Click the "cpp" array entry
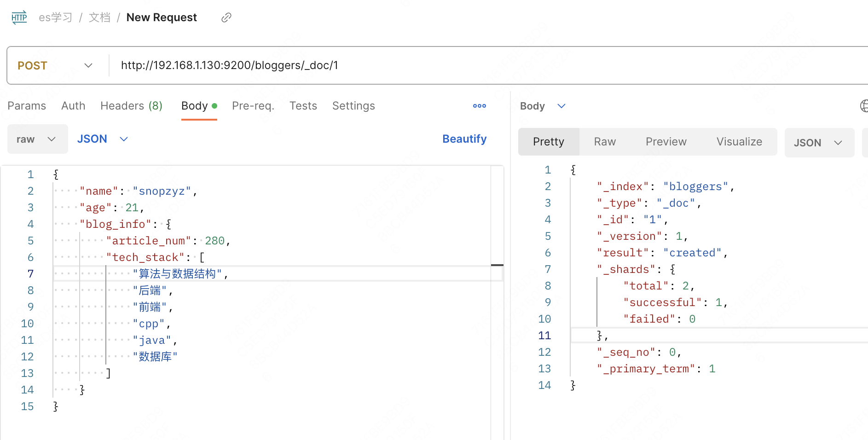Viewport: 868px width, 440px height. (152, 324)
